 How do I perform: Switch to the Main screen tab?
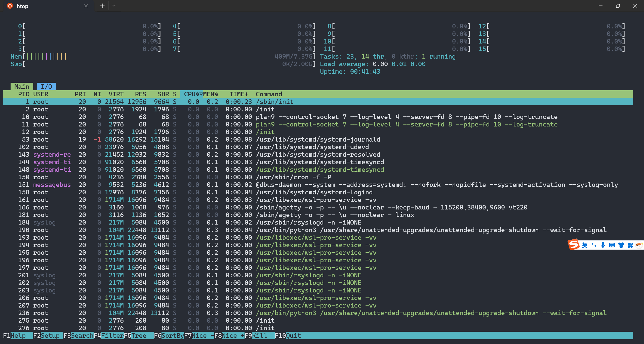[22, 87]
